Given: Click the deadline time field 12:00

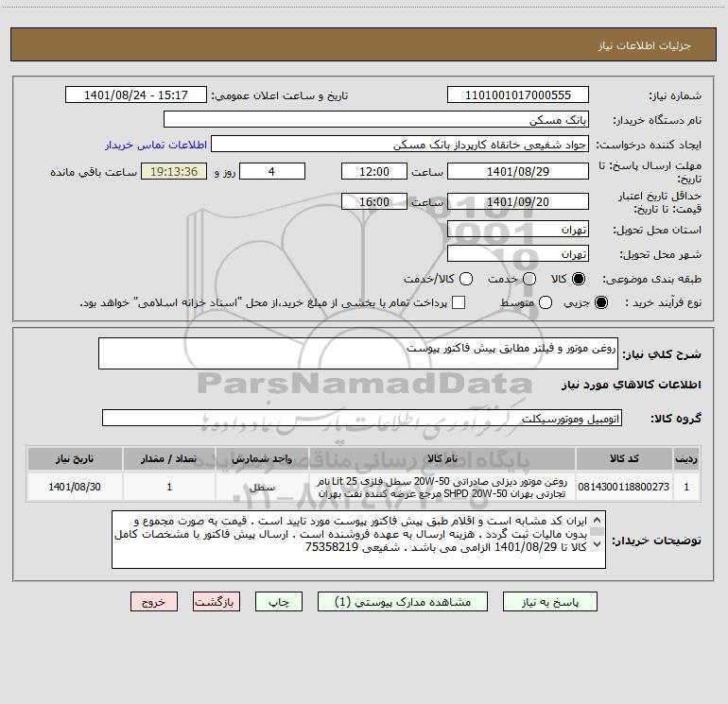Looking at the screenshot, I should point(374,171).
